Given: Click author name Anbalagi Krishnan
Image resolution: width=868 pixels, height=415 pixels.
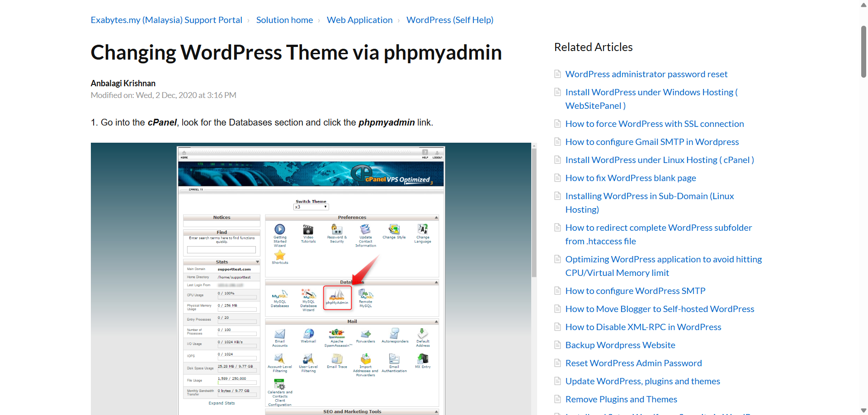Looking at the screenshot, I should tap(123, 83).
